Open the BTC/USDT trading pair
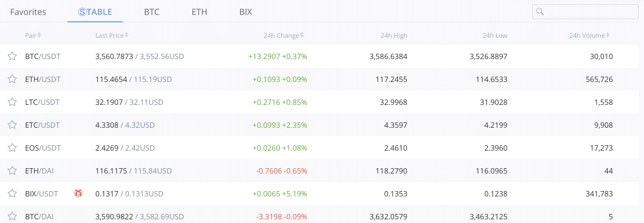644x223 pixels. [x=43, y=56]
